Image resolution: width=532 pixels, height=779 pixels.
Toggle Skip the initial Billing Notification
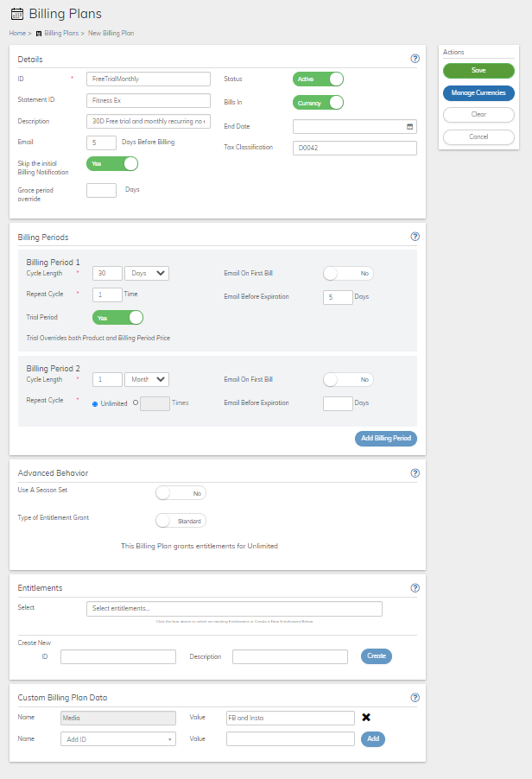[x=112, y=164]
